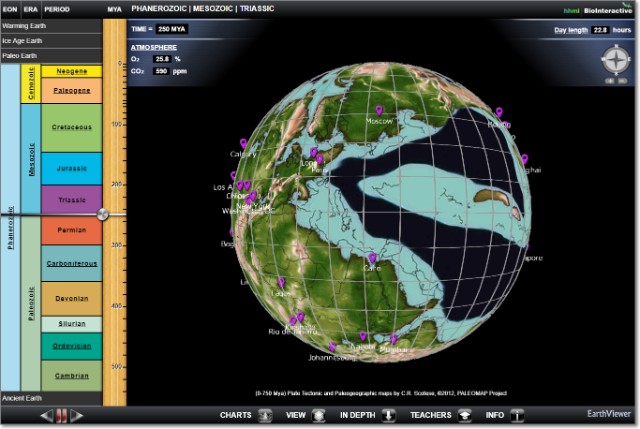Select the Johannesburg location pin
The image size is (640, 429).
pos(332,348)
